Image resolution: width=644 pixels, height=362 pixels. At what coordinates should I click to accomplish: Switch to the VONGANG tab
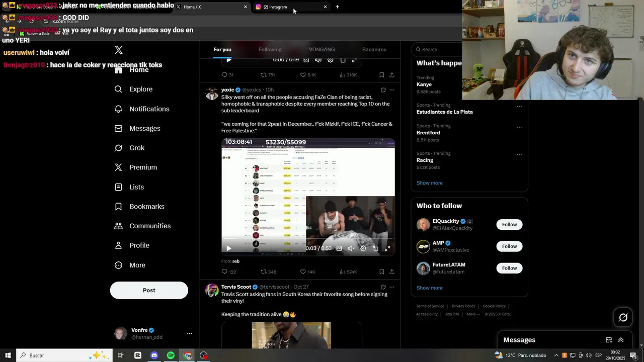(322, 49)
